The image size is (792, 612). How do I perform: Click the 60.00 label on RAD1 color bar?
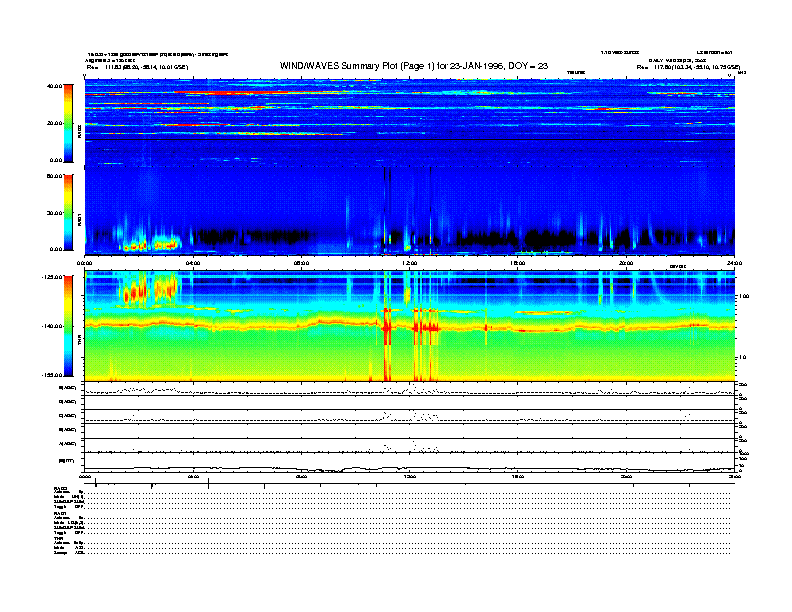pyautogui.click(x=54, y=176)
